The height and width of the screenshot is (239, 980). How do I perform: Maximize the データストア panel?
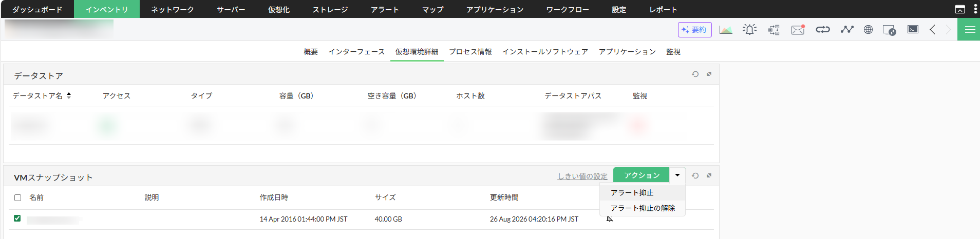click(x=709, y=74)
